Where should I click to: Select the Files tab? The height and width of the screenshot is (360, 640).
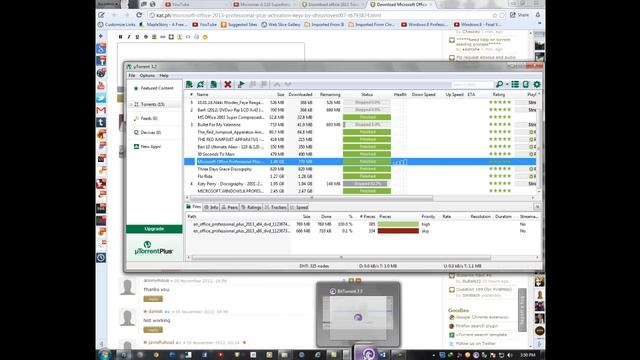(194, 207)
